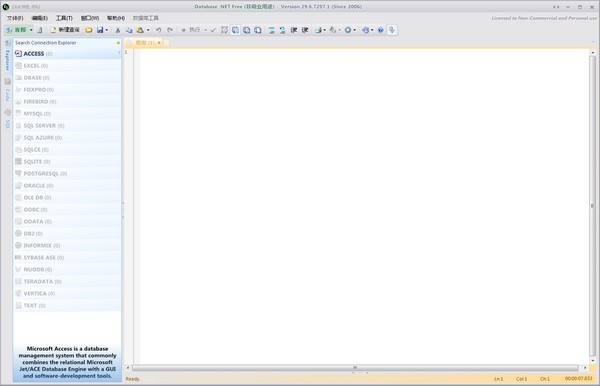Screen dimensions: 600x386
Task: Click the 连接 connect button in toolbar
Action: click(x=16, y=30)
